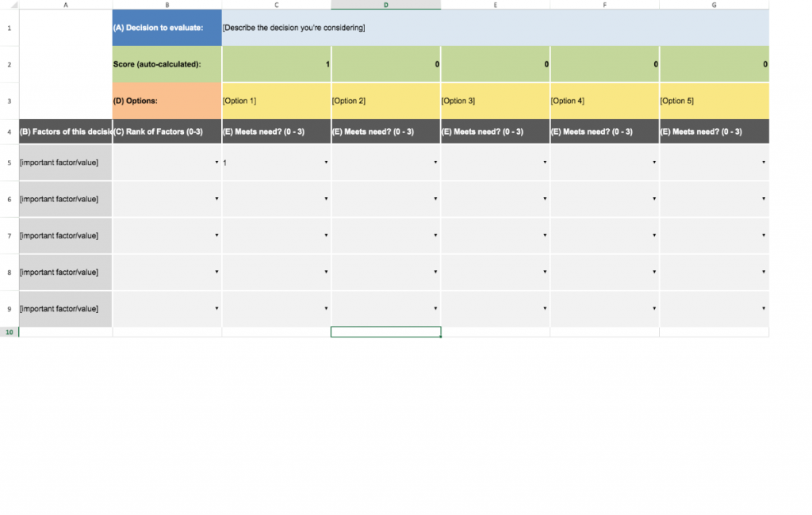Select the [Option 5] header cell
812x515 pixels.
[714, 101]
